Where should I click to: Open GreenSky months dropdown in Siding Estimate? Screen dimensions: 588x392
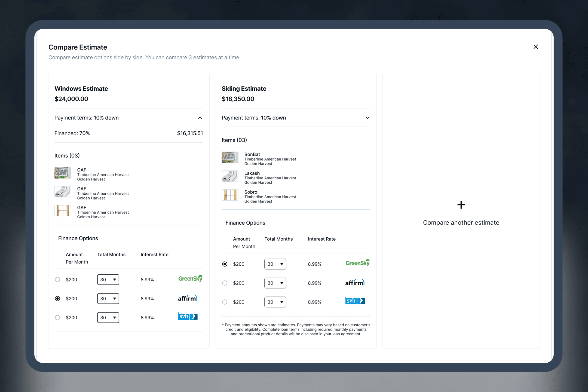[275, 264]
